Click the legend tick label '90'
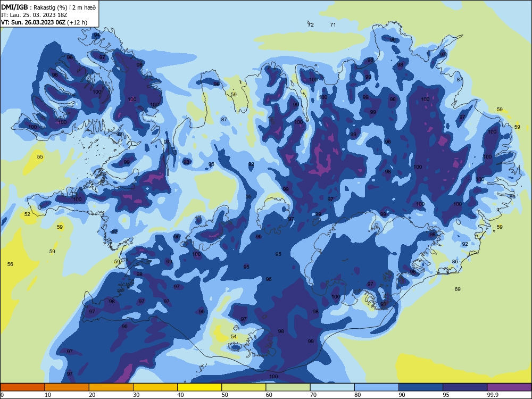 (402, 395)
